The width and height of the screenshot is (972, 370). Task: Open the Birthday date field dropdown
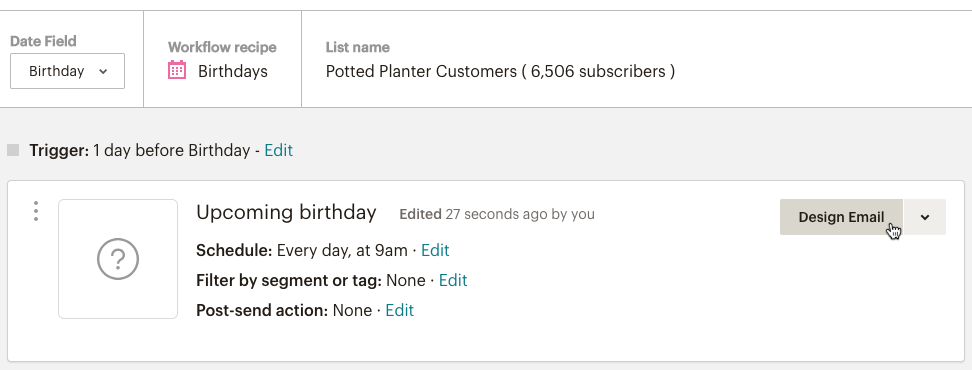point(67,71)
